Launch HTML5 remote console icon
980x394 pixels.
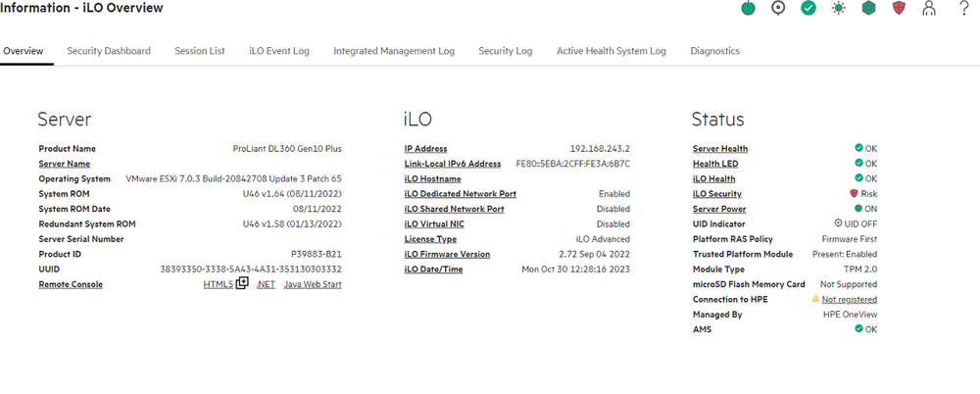click(x=241, y=284)
